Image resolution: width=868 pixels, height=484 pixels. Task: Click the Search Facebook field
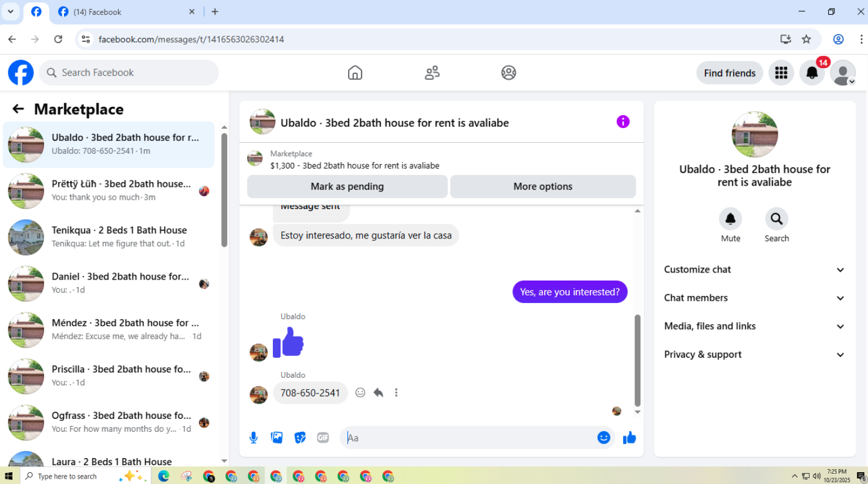click(129, 73)
